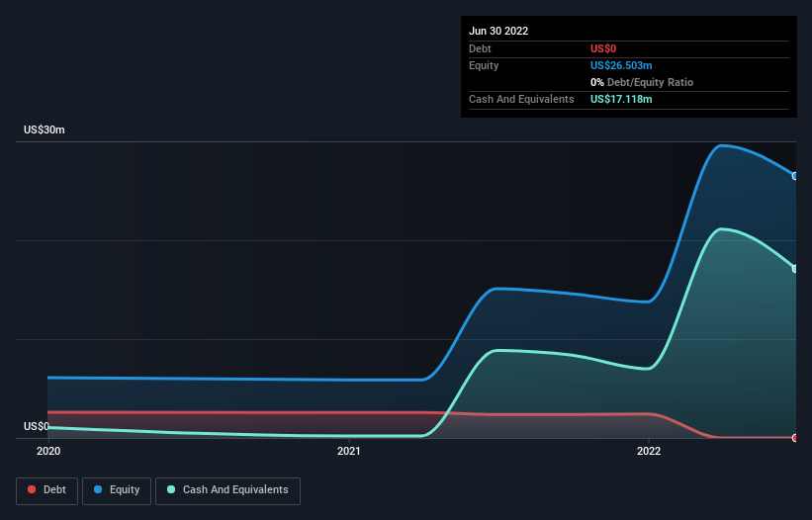Click the US$26.503m equity value
The width and height of the screenshot is (812, 520).
[x=621, y=65]
